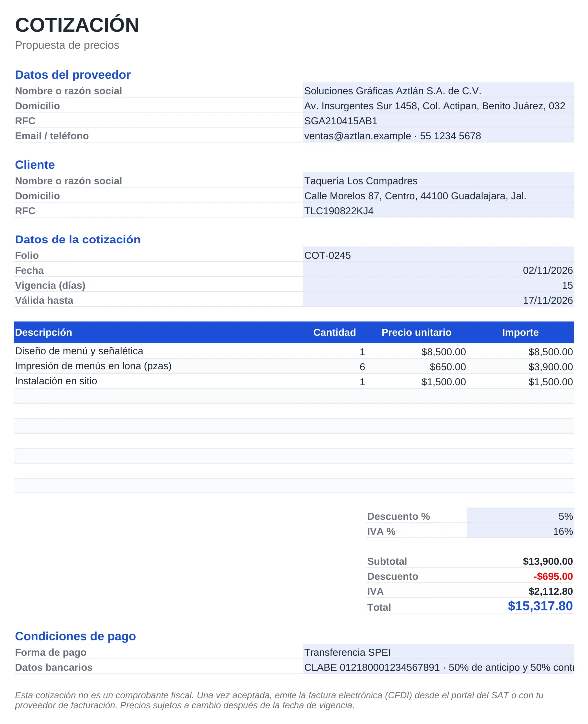
Task: Select the 'Datos bancarios' label
Action: [x=54, y=667]
